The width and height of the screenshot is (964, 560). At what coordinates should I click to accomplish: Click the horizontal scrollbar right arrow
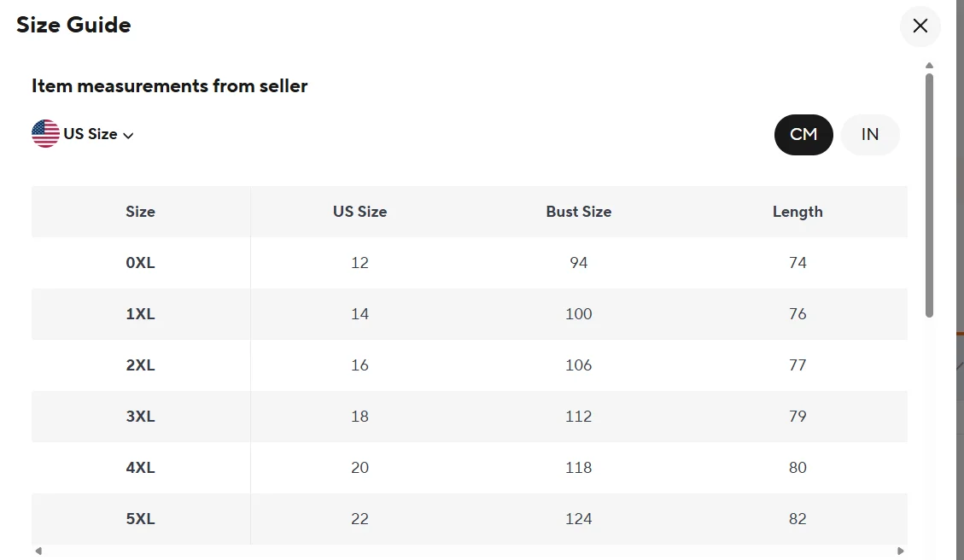(x=901, y=551)
